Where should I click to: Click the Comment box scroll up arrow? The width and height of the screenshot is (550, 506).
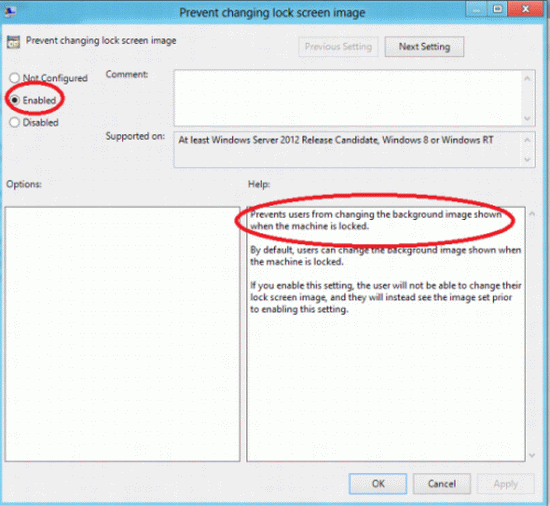[527, 79]
